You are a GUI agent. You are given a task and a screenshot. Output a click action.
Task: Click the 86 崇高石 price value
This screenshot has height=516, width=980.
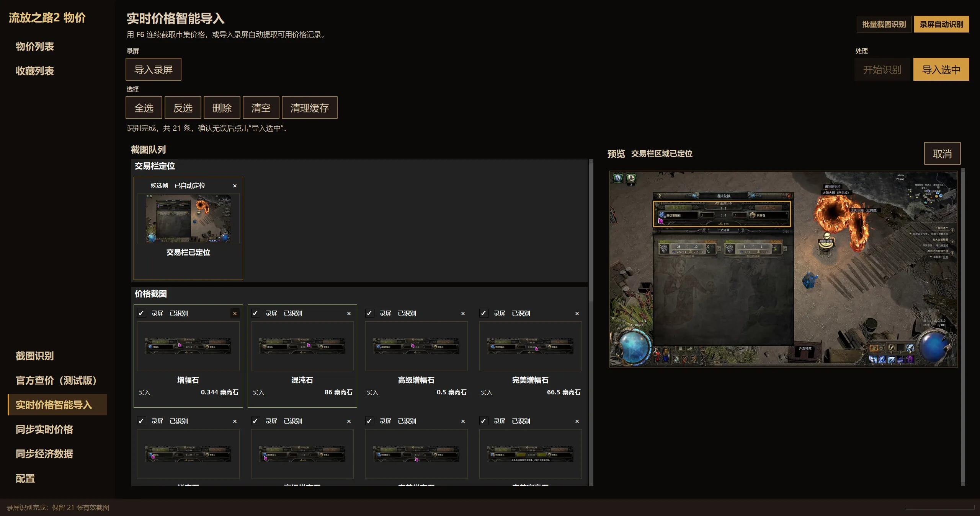click(x=338, y=392)
